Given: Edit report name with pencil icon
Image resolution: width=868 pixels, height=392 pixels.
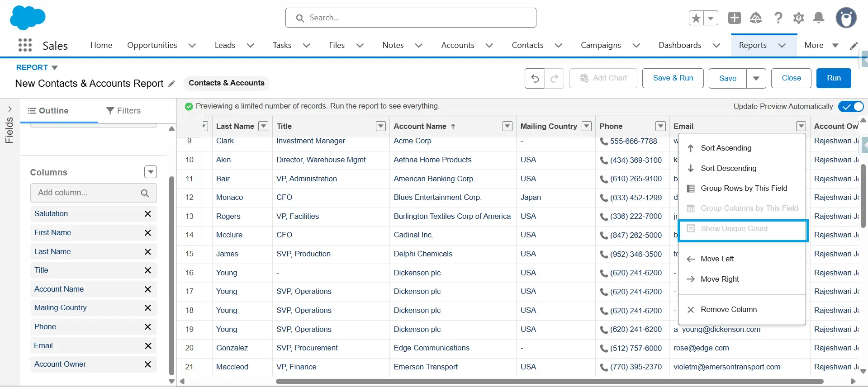Looking at the screenshot, I should pos(171,84).
